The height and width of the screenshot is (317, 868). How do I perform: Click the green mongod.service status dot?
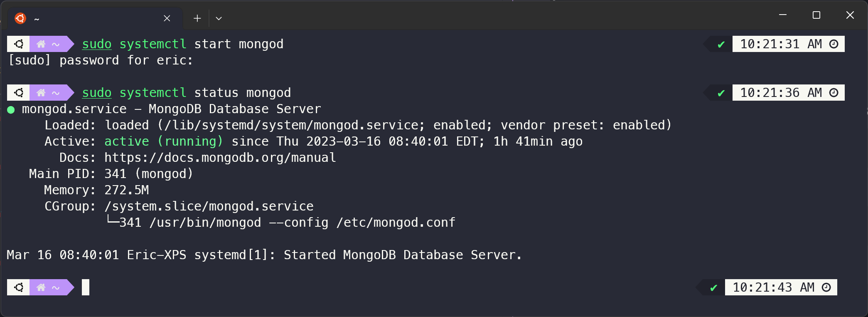pyautogui.click(x=11, y=110)
